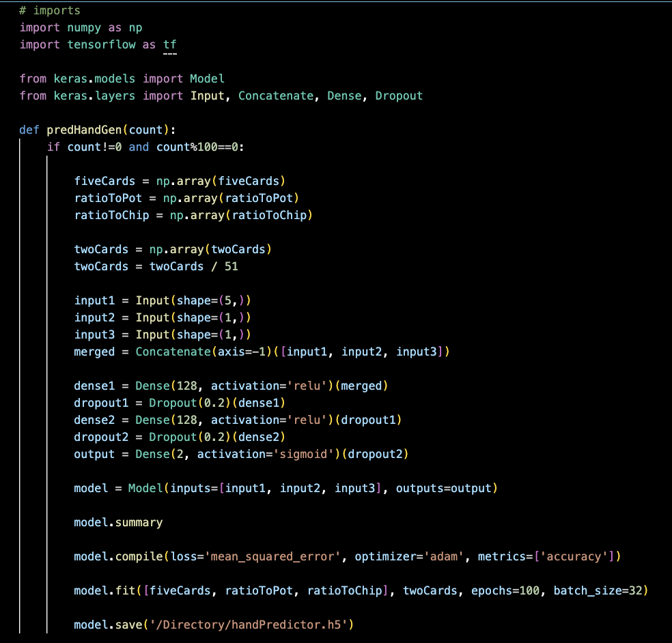This screenshot has height=643, width=672.
Task: Click 'Concatenate' in the merged line
Action: tap(173, 352)
